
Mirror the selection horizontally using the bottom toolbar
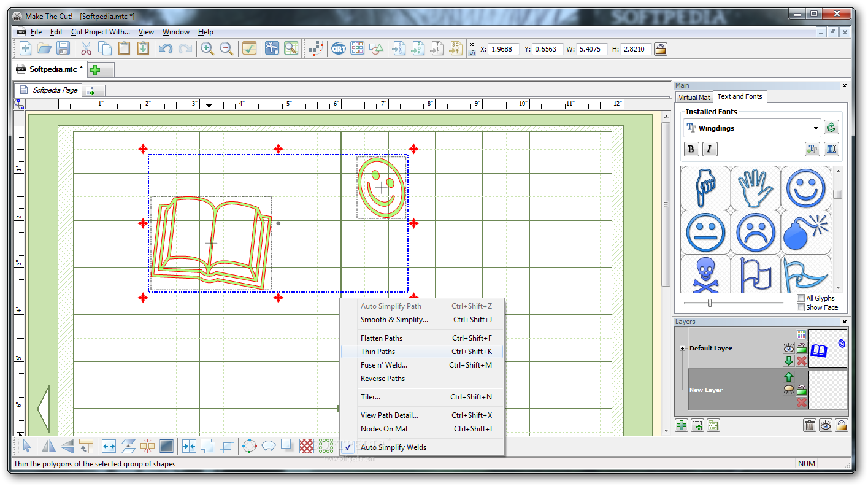point(48,446)
